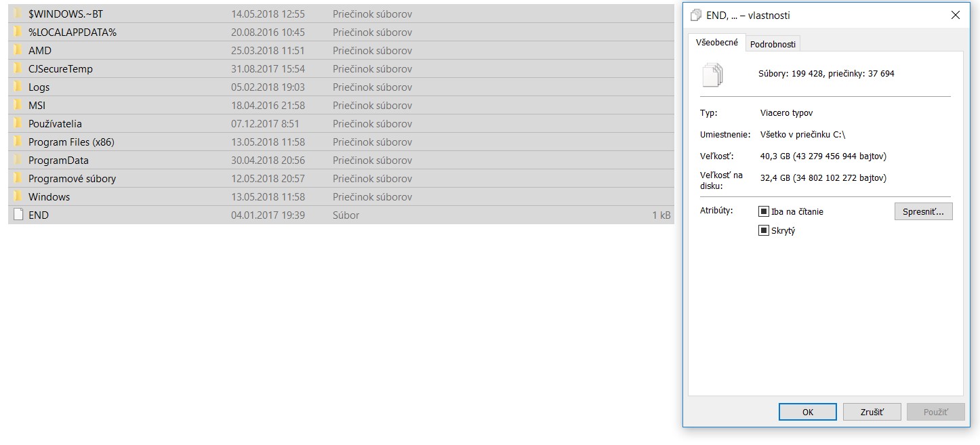Close the properties dialog window
Image resolution: width=980 pixels, height=445 pixels.
point(956,16)
